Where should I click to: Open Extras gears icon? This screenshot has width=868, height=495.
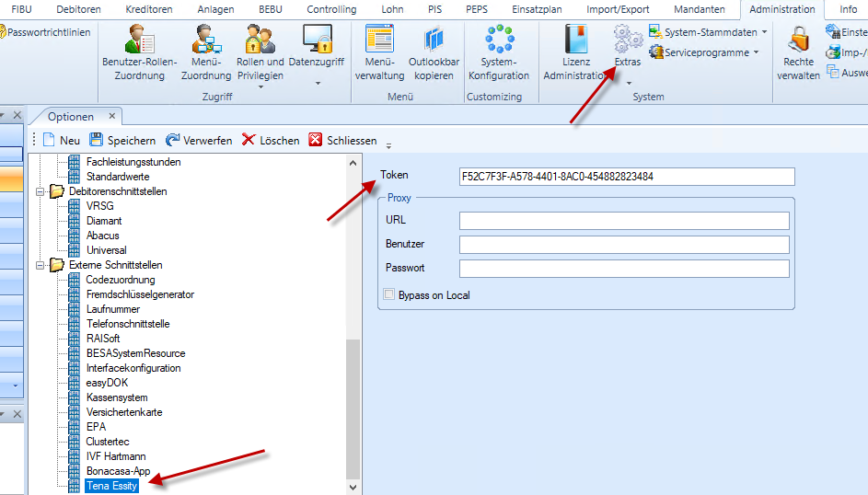[x=628, y=40]
